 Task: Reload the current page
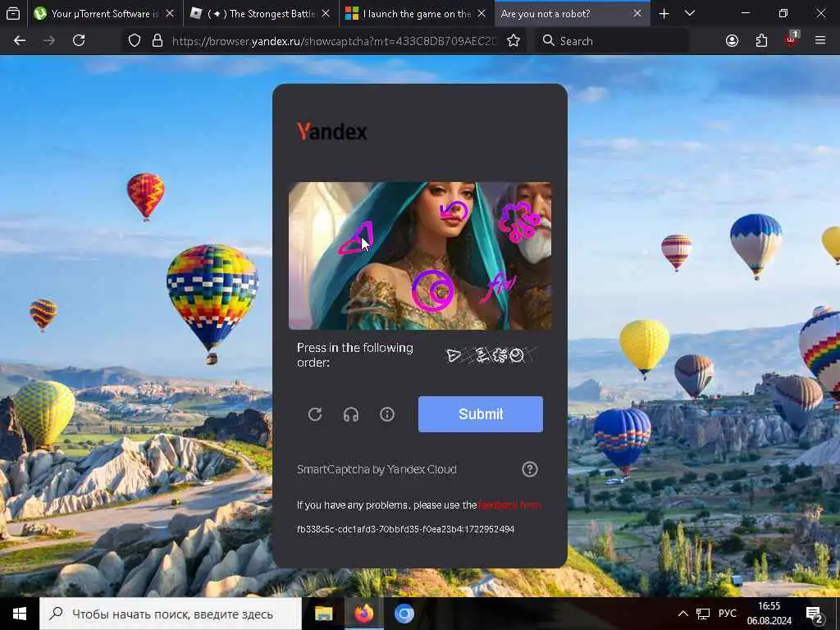tap(79, 41)
